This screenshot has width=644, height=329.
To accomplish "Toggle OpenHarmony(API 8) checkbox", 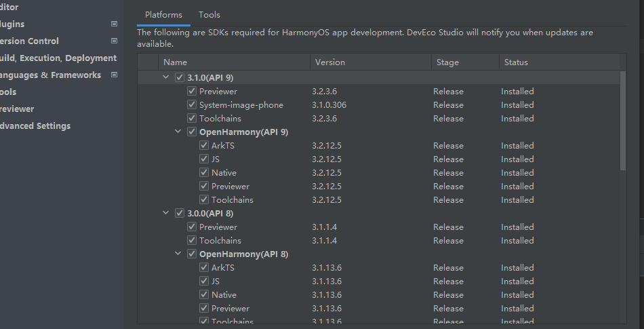I will pos(192,254).
